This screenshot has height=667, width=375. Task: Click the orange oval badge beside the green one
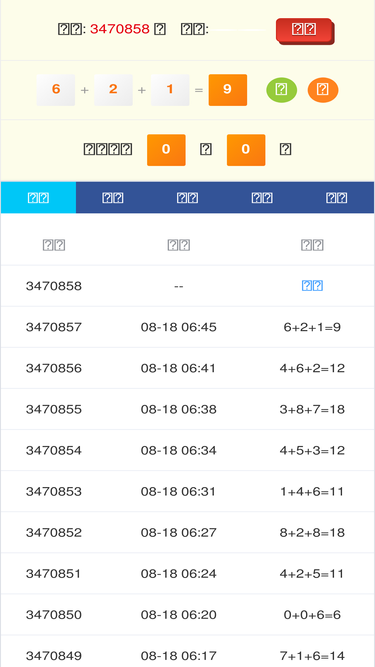(323, 90)
